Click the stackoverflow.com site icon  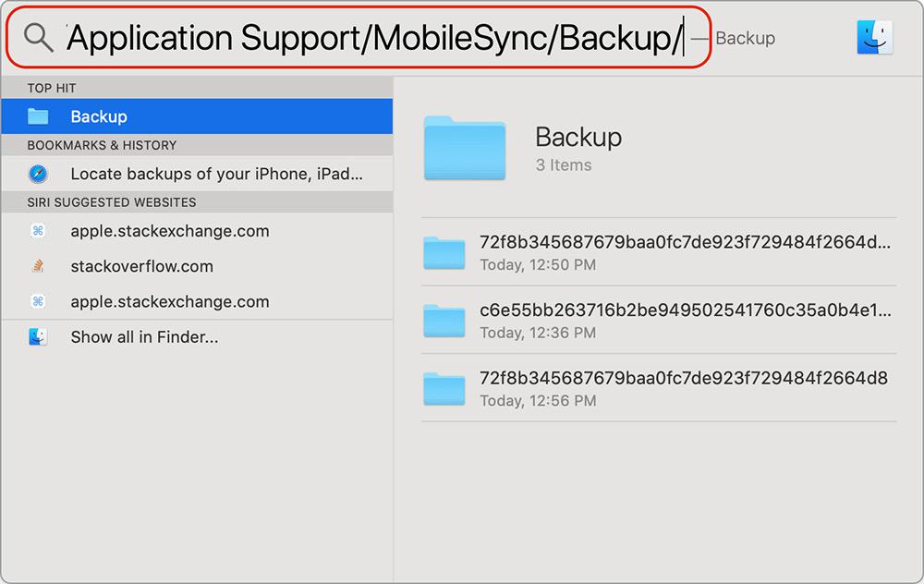tap(38, 266)
